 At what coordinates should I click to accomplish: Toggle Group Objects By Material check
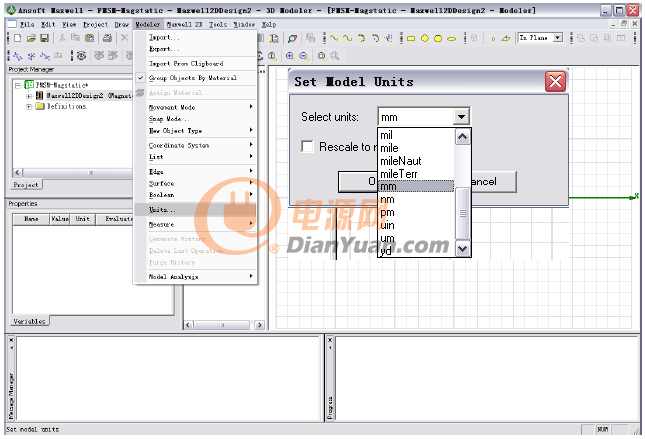pyautogui.click(x=140, y=77)
